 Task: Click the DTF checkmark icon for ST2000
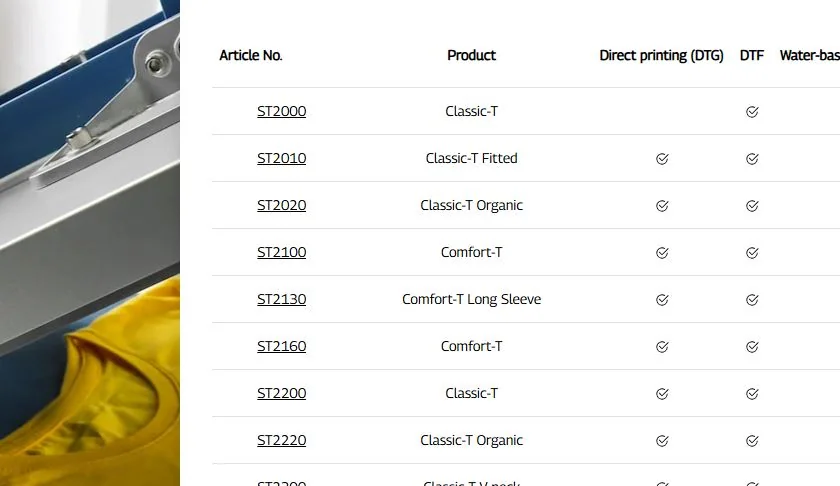coord(752,111)
